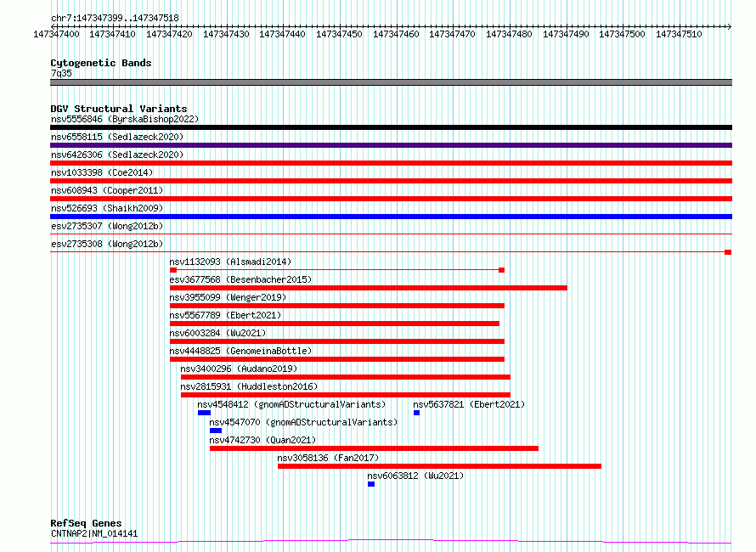Click the red nsv2815931 variant bar
The image size is (756, 552).
coord(346,395)
